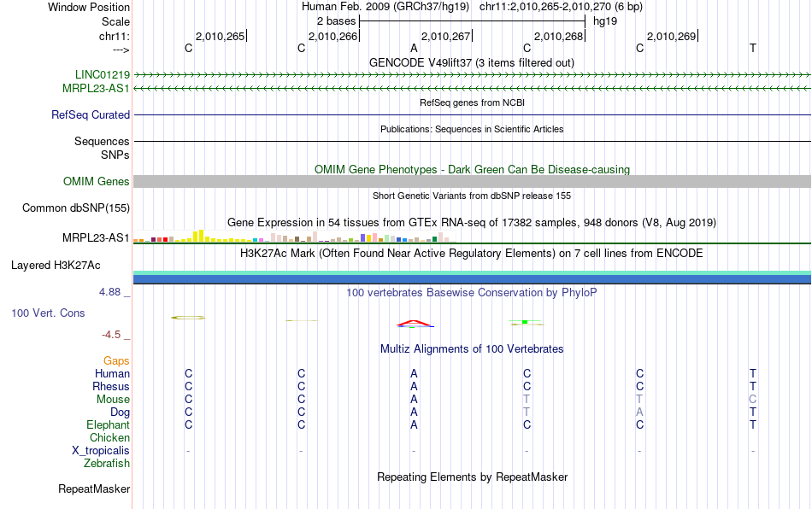Image resolution: width=812 pixels, height=509 pixels.
Task: Open Common dbSNP(155) track label
Action: click(x=76, y=208)
